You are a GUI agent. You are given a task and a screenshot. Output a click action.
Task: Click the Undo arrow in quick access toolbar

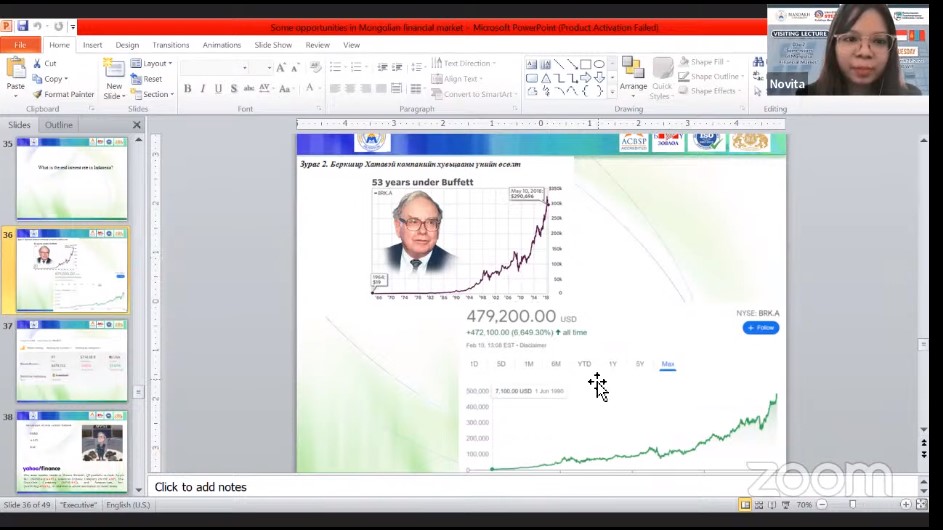37,26
